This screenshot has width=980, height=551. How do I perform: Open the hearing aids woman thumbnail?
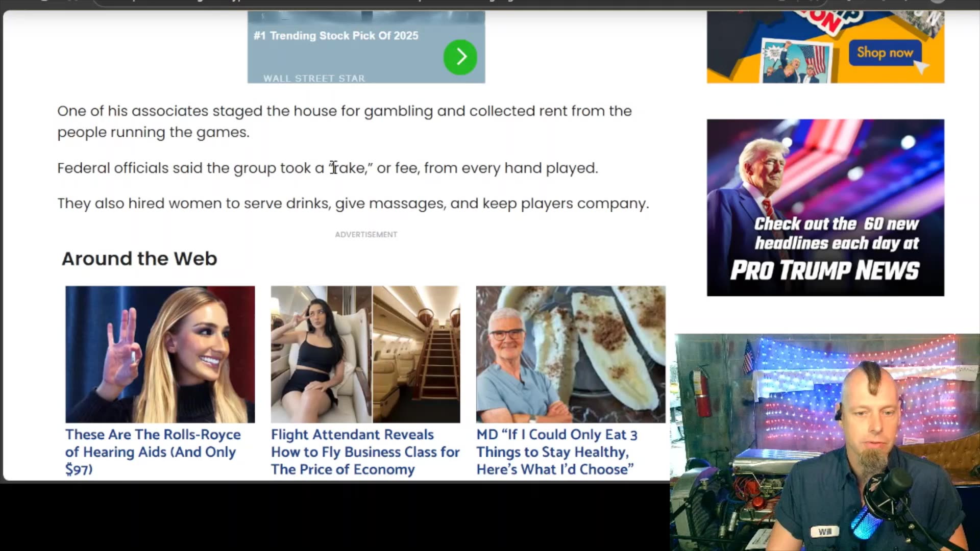point(160,354)
